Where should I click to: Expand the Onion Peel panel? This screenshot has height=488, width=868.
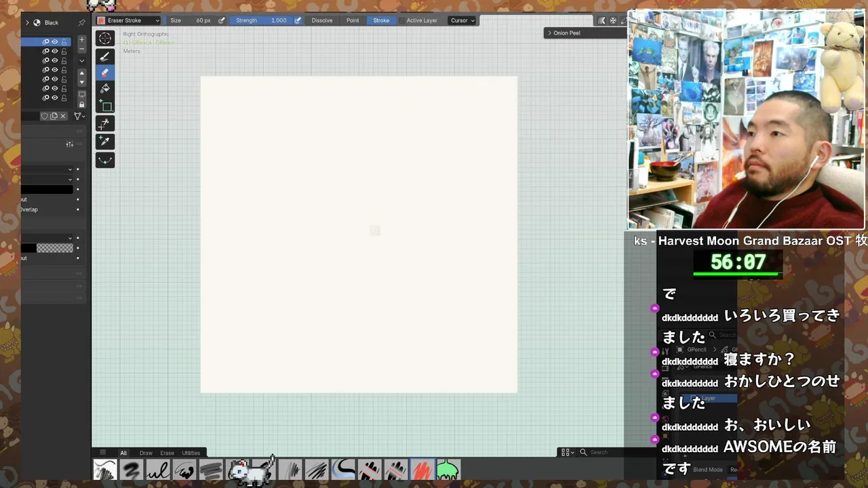point(550,33)
